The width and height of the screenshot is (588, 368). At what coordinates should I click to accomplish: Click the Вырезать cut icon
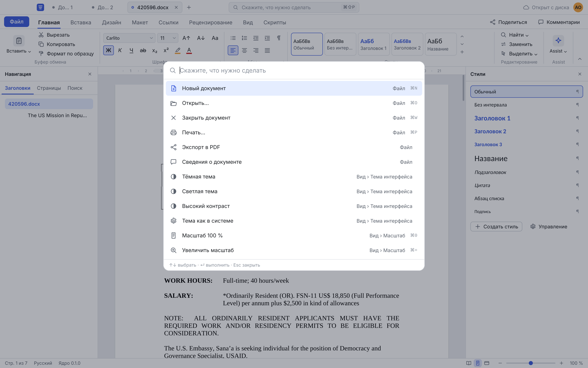click(41, 35)
